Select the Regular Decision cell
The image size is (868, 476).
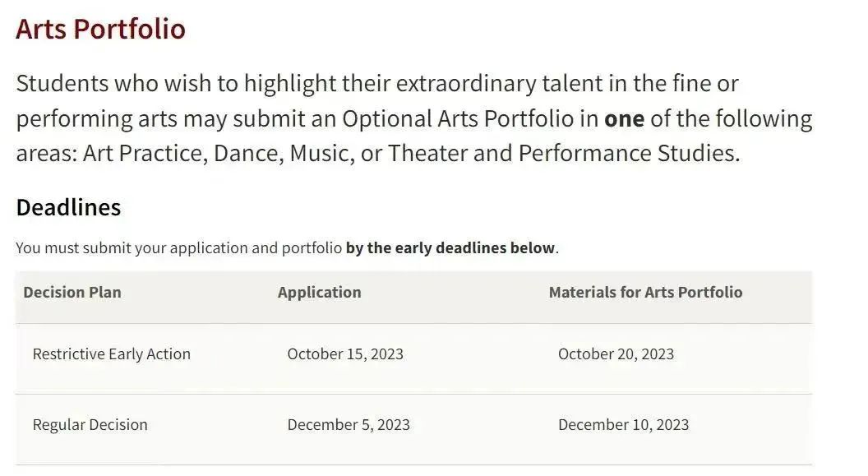click(90, 425)
